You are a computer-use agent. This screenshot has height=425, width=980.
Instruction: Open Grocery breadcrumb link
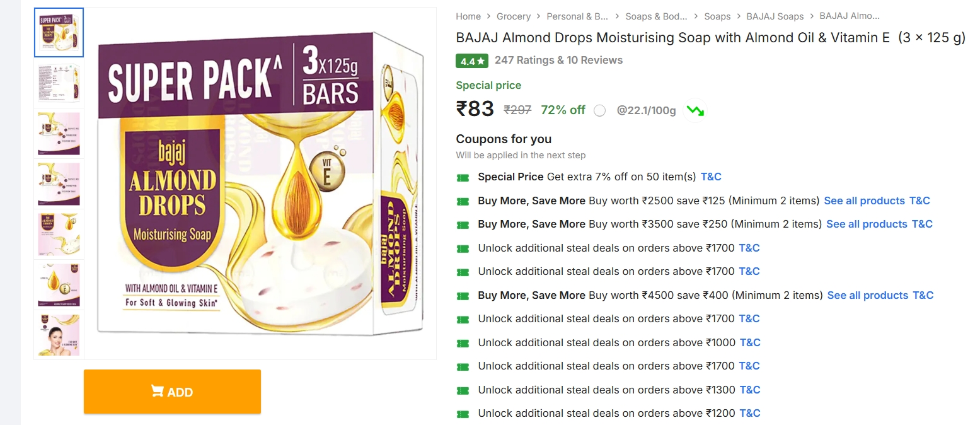(x=514, y=16)
